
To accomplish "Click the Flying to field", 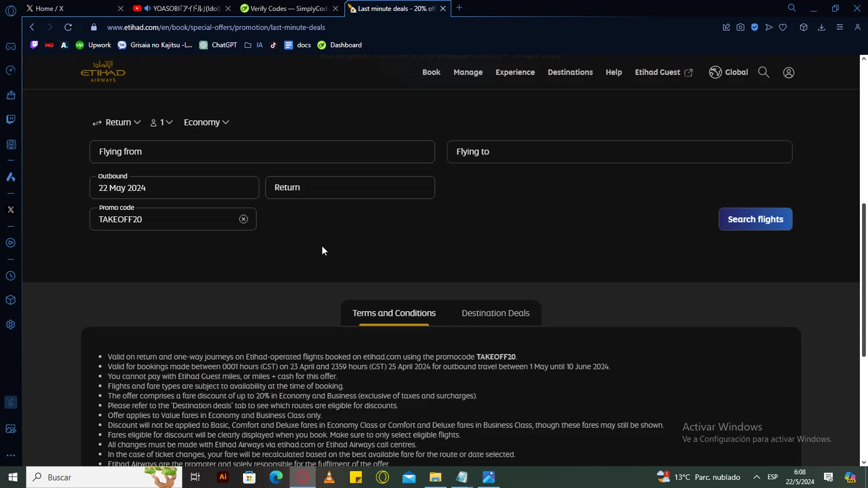I will coord(619,151).
